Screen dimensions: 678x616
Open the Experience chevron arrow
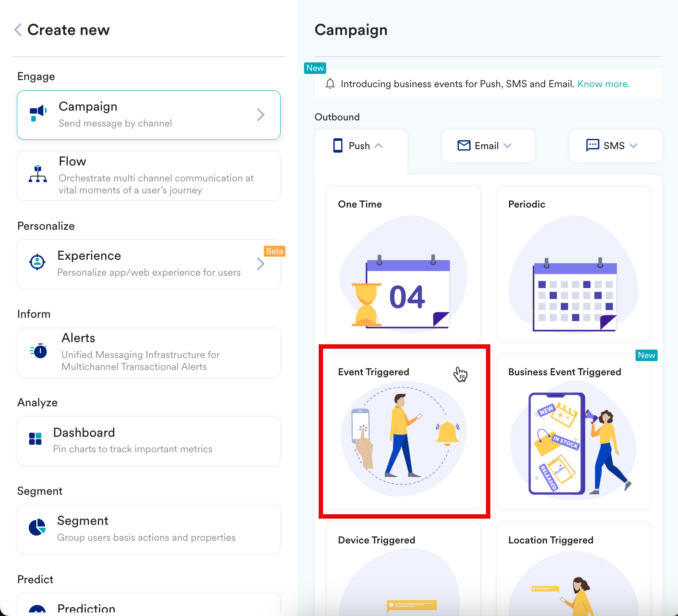261,264
